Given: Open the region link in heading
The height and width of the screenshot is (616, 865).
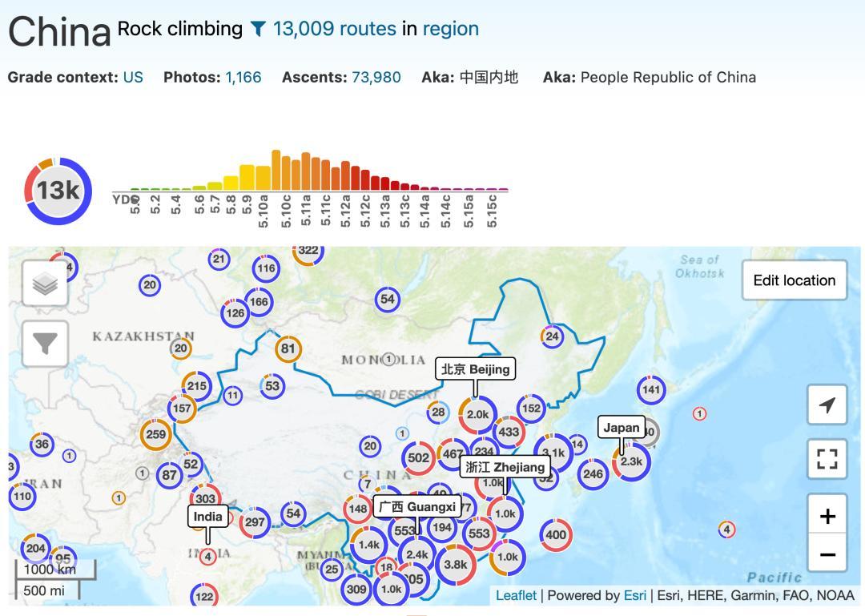Looking at the screenshot, I should [450, 29].
